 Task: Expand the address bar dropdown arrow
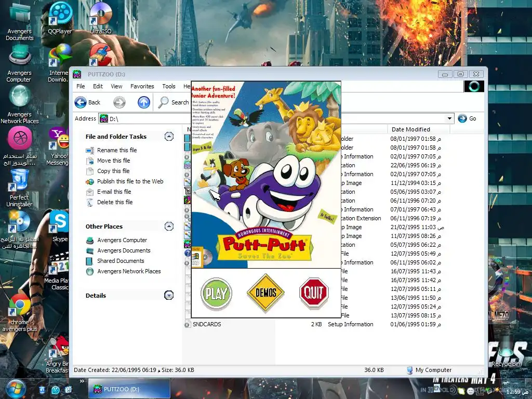[449, 118]
